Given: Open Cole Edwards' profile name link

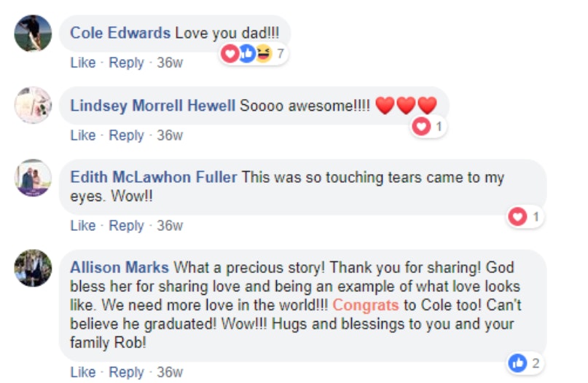Looking at the screenshot, I should [x=120, y=33].
